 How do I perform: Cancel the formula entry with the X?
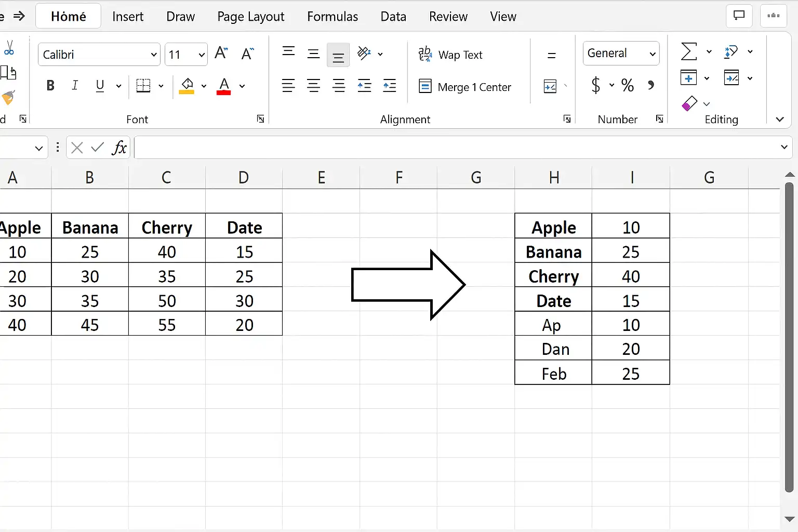coord(77,148)
